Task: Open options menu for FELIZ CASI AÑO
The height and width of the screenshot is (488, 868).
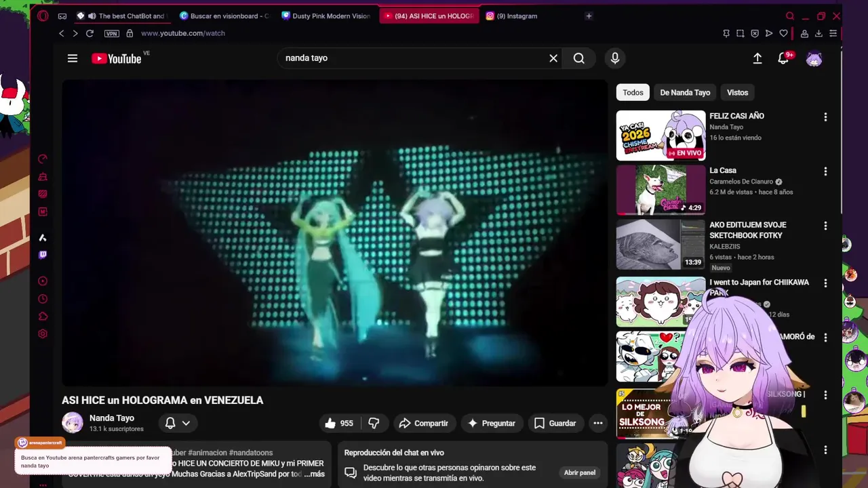Action: (825, 117)
